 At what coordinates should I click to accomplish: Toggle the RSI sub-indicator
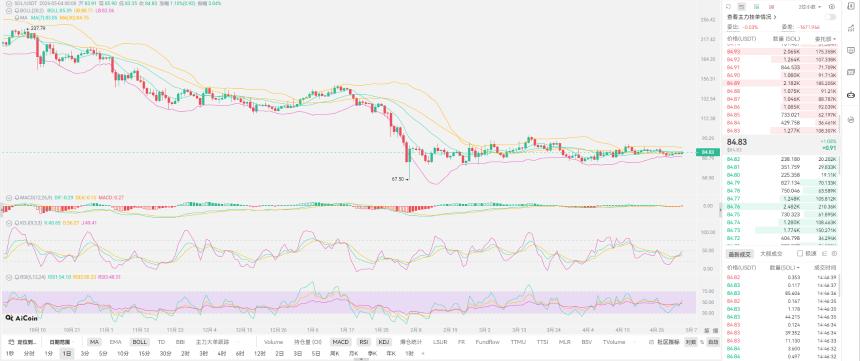(364, 342)
